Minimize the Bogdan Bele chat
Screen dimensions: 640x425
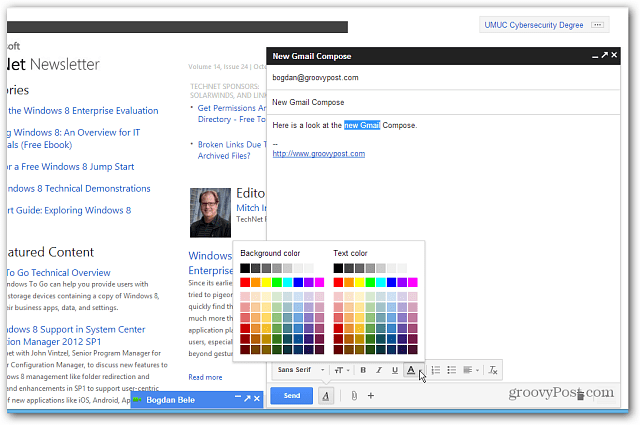238,398
